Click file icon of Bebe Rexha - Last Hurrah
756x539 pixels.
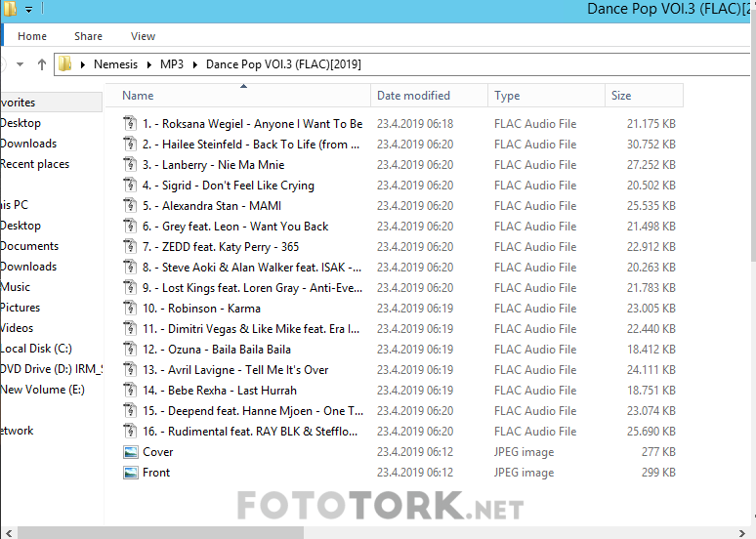point(130,390)
